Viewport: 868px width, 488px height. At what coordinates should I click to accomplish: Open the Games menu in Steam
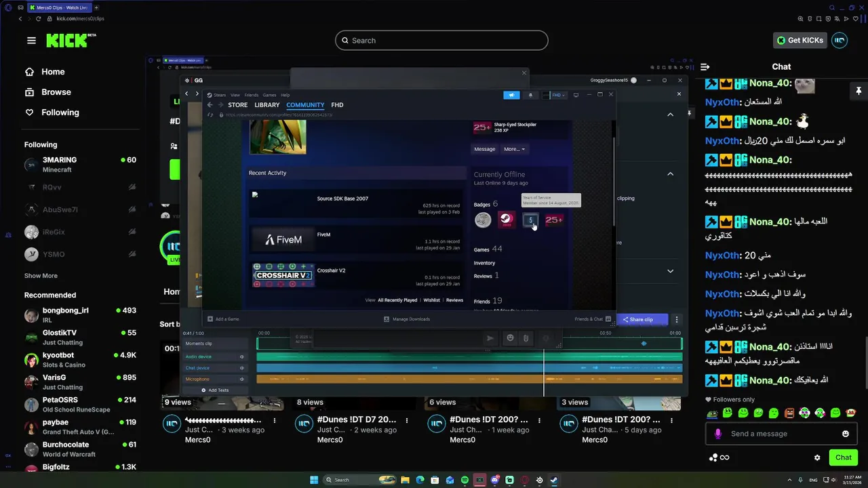point(269,95)
